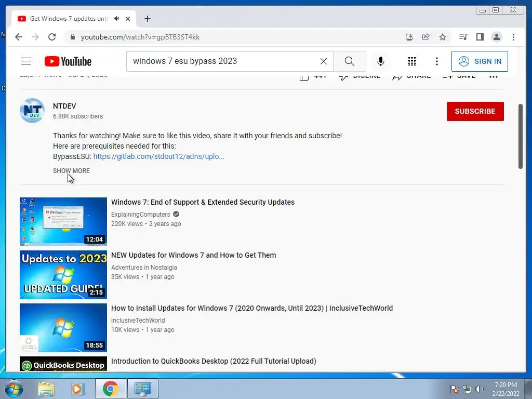Viewport: 532px width, 399px height.
Task: Bookmark this page with the star
Action: coord(443,37)
